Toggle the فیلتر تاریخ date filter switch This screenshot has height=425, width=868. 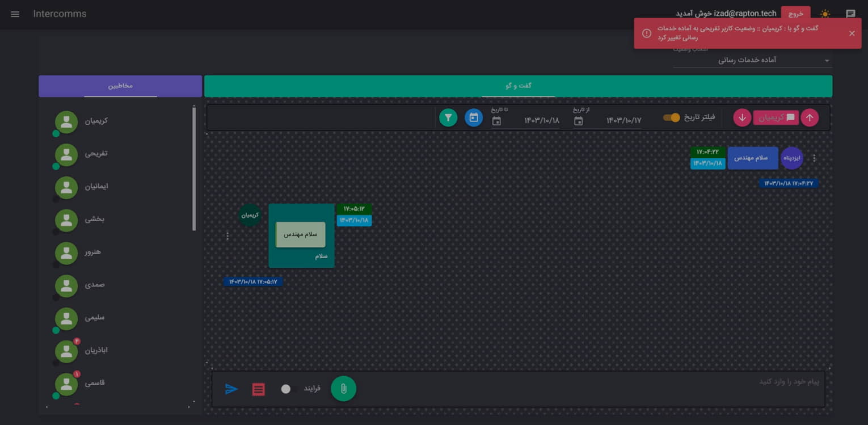tap(672, 117)
